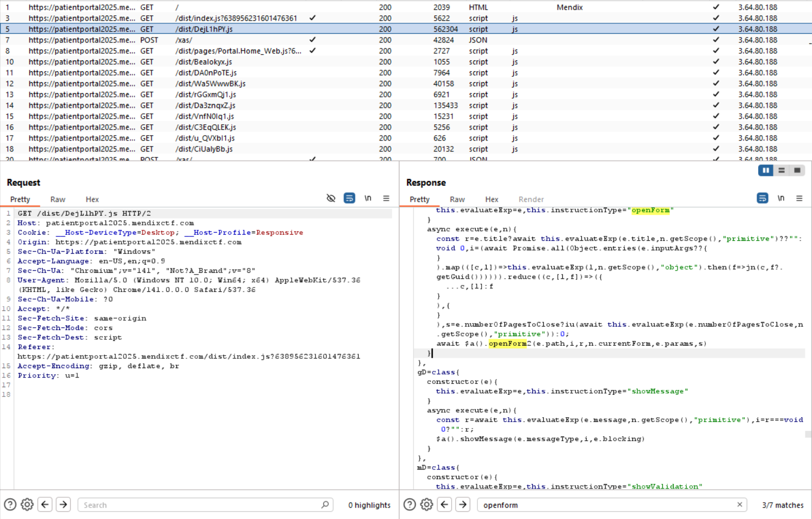Viewport: 812px width, 519px height.
Task: Select the side-by-side layout icon
Action: [x=766, y=170]
